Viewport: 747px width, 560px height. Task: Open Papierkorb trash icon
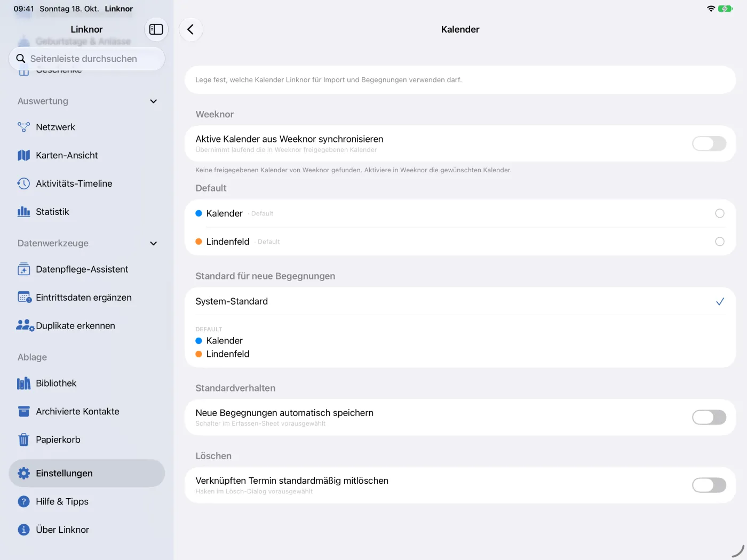click(23, 439)
